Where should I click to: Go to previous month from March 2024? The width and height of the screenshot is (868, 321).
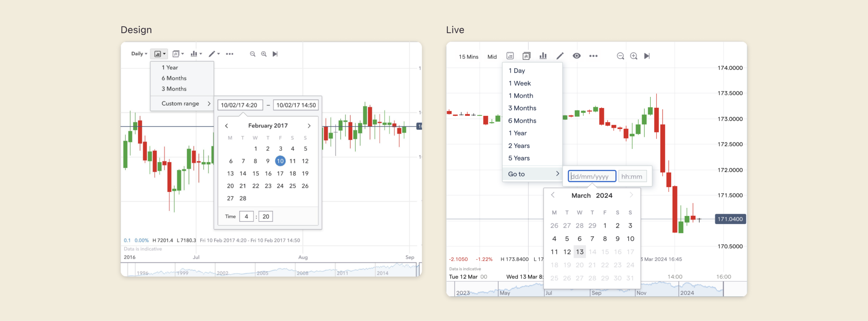coord(553,195)
